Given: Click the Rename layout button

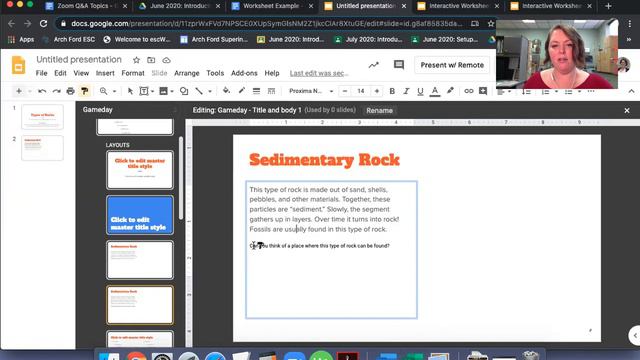Looking at the screenshot, I should click(379, 110).
